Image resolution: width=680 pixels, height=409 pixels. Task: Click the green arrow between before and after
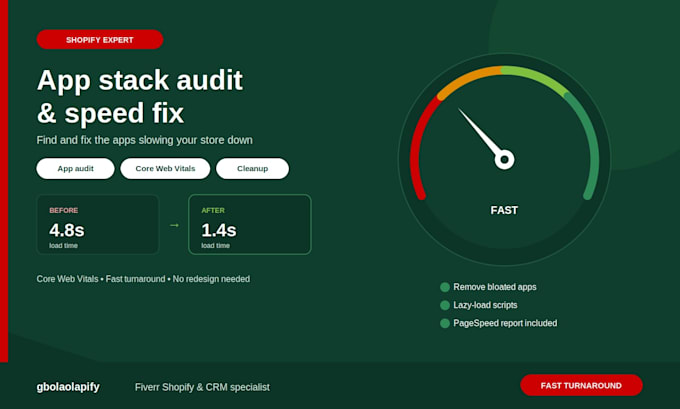(x=174, y=225)
